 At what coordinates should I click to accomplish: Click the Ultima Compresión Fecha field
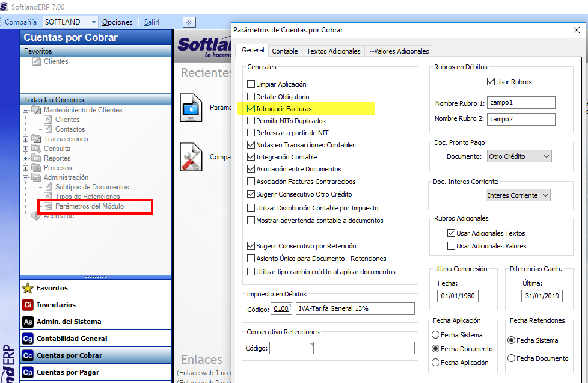[x=458, y=296]
